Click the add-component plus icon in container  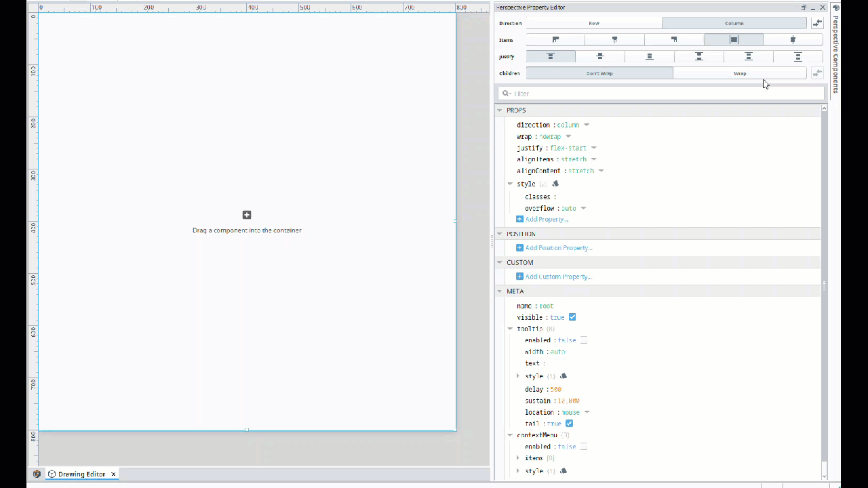point(247,215)
